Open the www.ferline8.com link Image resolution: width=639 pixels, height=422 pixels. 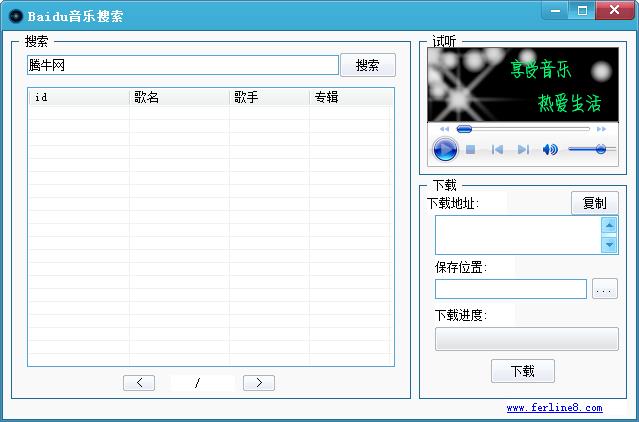tap(554, 408)
